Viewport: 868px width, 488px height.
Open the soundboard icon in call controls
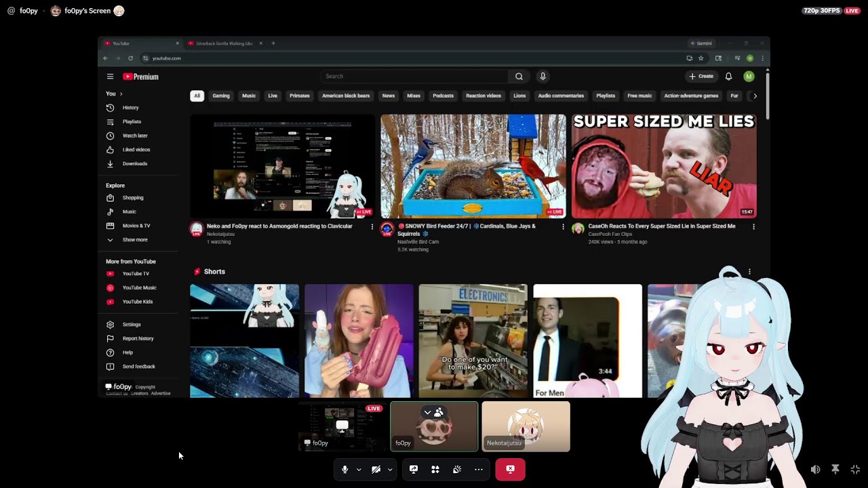coord(457,469)
